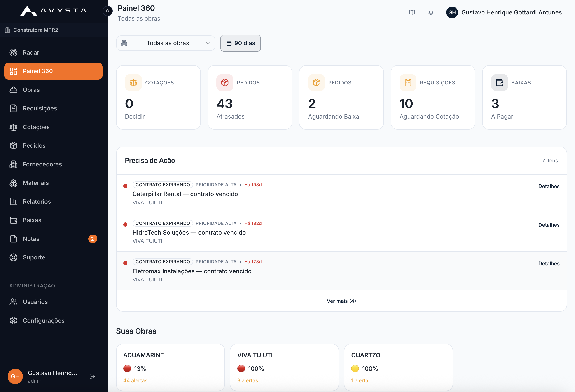Expand the Todas as obras dropdown
Viewport: 575px width, 392px height.
pos(166,43)
